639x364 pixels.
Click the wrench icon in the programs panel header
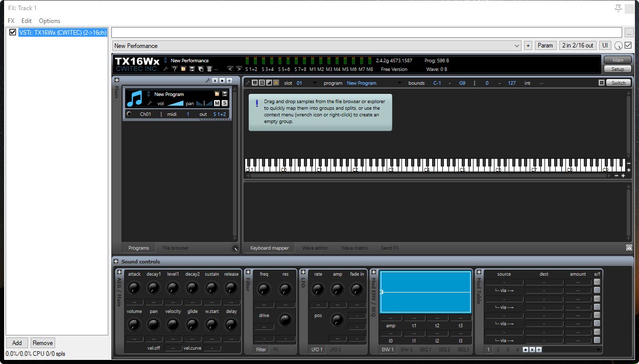click(208, 81)
